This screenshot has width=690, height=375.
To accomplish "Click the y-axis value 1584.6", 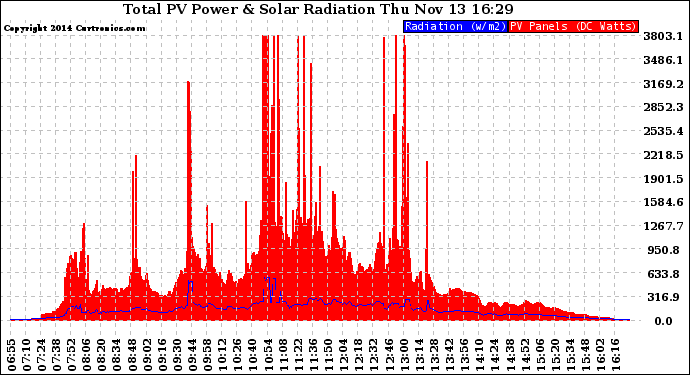I will 663,202.
